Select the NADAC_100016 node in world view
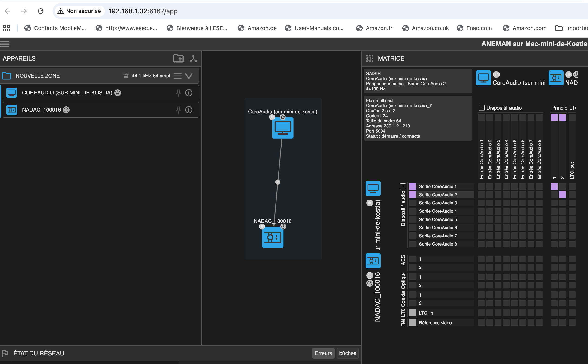Screen dimensions: 588x364 click(x=273, y=237)
